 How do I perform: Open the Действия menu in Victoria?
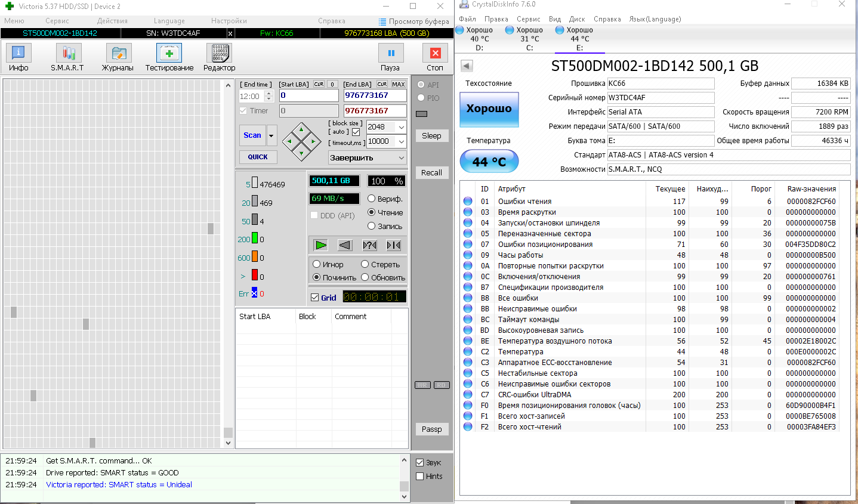pyautogui.click(x=112, y=21)
